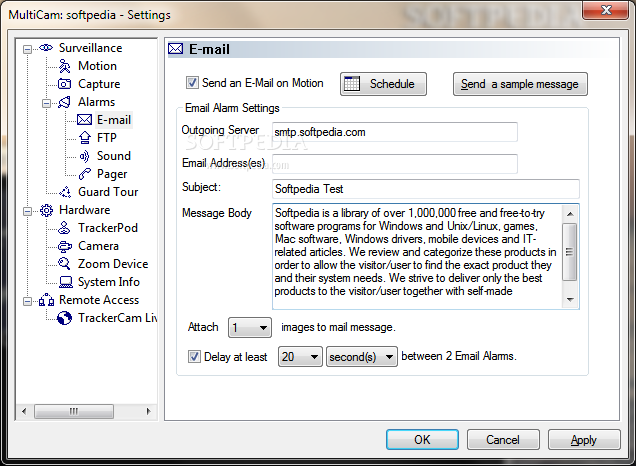Click message body scrollbar up arrow
The height and width of the screenshot is (466, 636).
(570, 214)
